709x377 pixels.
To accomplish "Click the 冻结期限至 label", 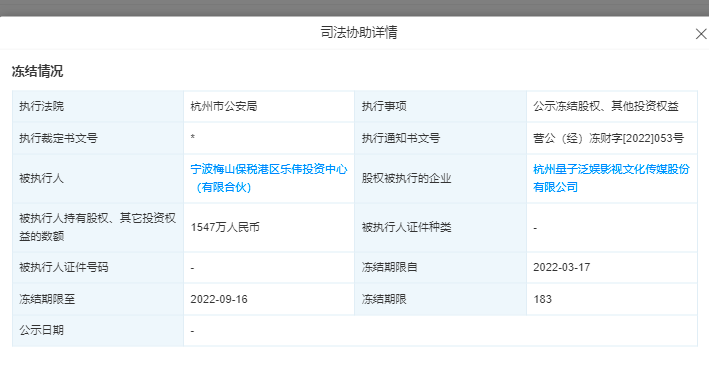I will [x=47, y=299].
